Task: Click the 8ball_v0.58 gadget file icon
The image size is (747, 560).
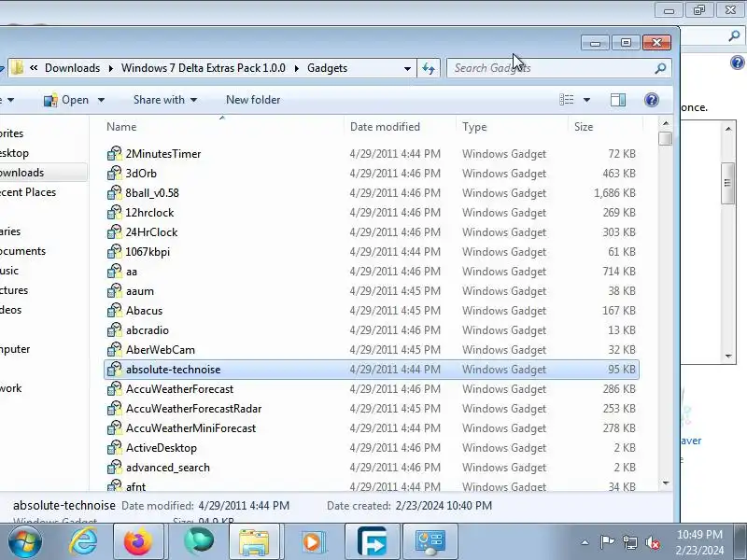Action: click(x=114, y=192)
